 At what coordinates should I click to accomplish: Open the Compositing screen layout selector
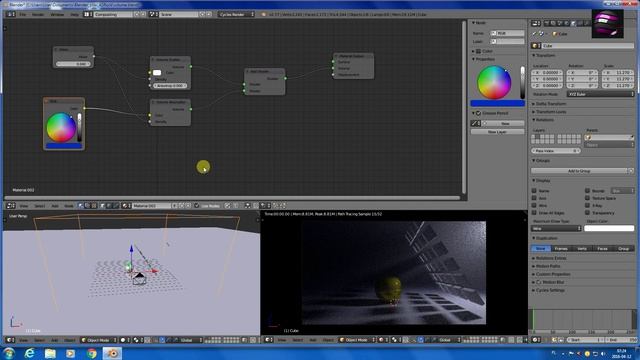pos(113,14)
